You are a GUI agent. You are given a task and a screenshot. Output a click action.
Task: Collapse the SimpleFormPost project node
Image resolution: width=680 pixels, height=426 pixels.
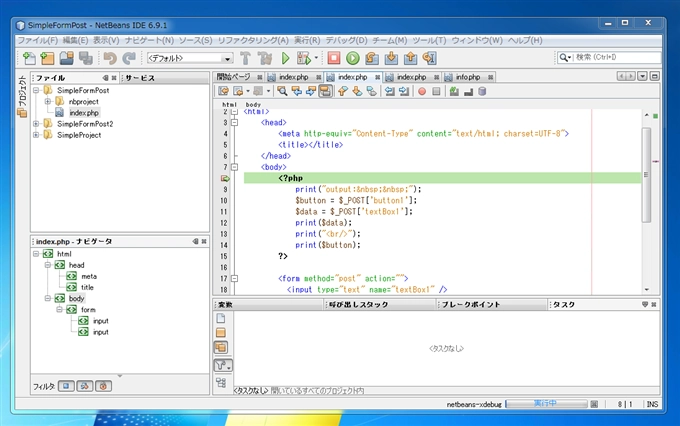point(36,90)
